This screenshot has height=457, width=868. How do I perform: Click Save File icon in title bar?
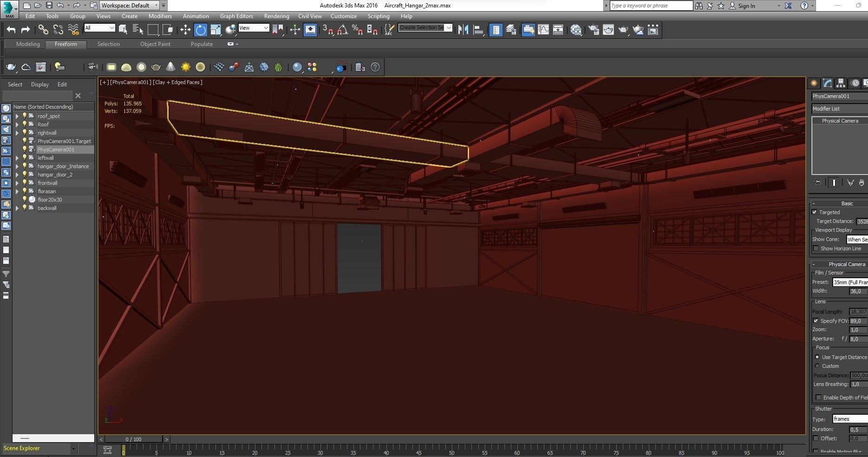coord(49,6)
